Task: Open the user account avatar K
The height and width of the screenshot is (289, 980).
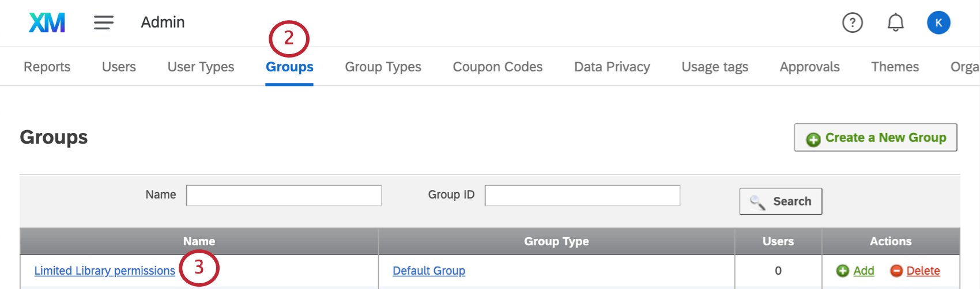Action: point(938,23)
